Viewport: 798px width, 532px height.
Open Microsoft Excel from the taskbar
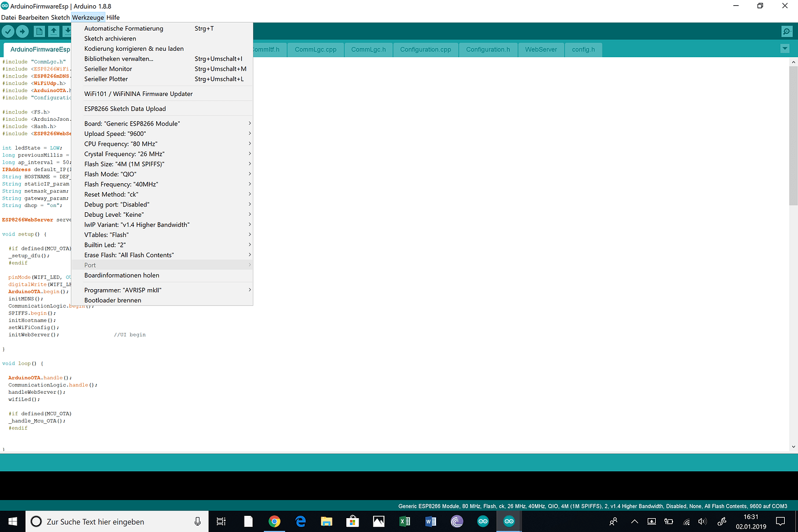click(x=405, y=521)
